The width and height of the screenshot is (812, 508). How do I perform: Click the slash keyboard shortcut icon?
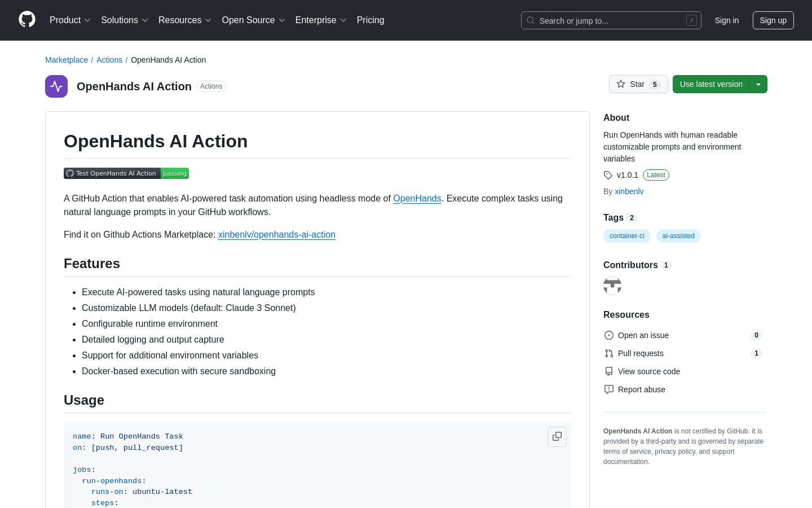(691, 20)
